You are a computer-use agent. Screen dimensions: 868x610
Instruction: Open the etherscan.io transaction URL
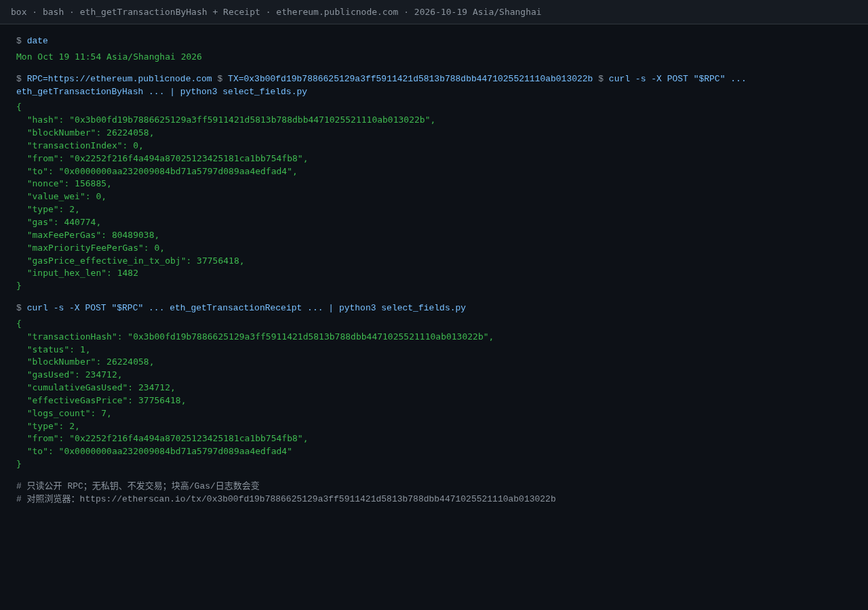pyautogui.click(x=317, y=500)
